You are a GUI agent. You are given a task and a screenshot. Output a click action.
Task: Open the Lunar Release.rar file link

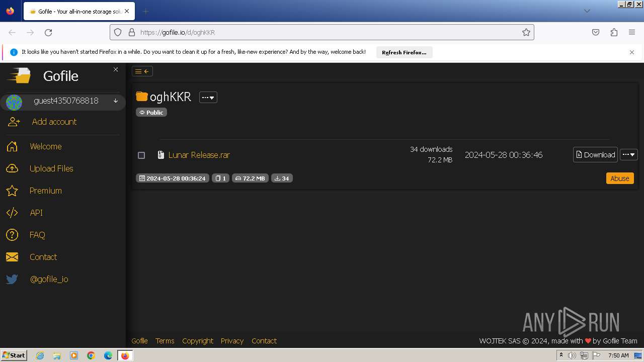click(x=199, y=155)
